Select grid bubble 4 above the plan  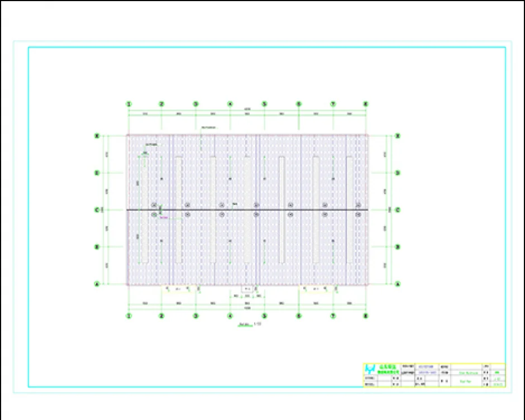(230, 104)
